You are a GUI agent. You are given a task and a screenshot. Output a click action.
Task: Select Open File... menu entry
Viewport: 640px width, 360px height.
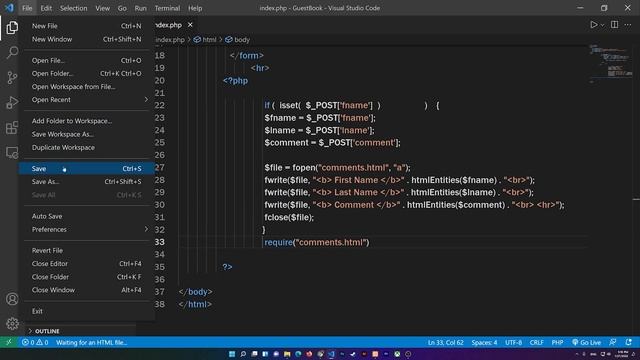pyautogui.click(x=87, y=60)
